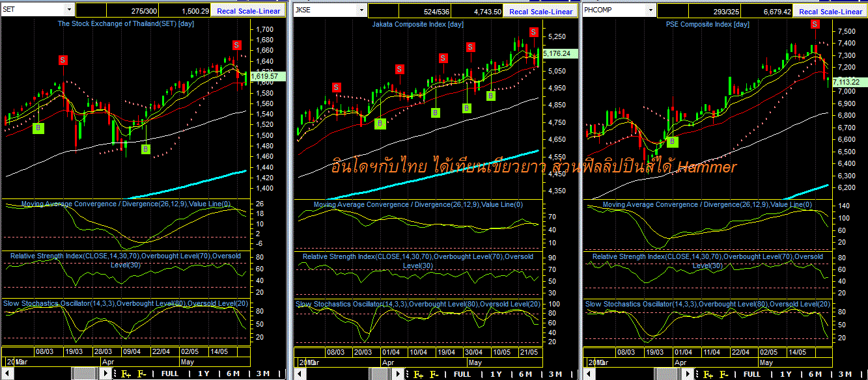Zoom out with F- in PHCOMP panel
Image resolution: width=868 pixels, height=380 pixels.
click(724, 374)
